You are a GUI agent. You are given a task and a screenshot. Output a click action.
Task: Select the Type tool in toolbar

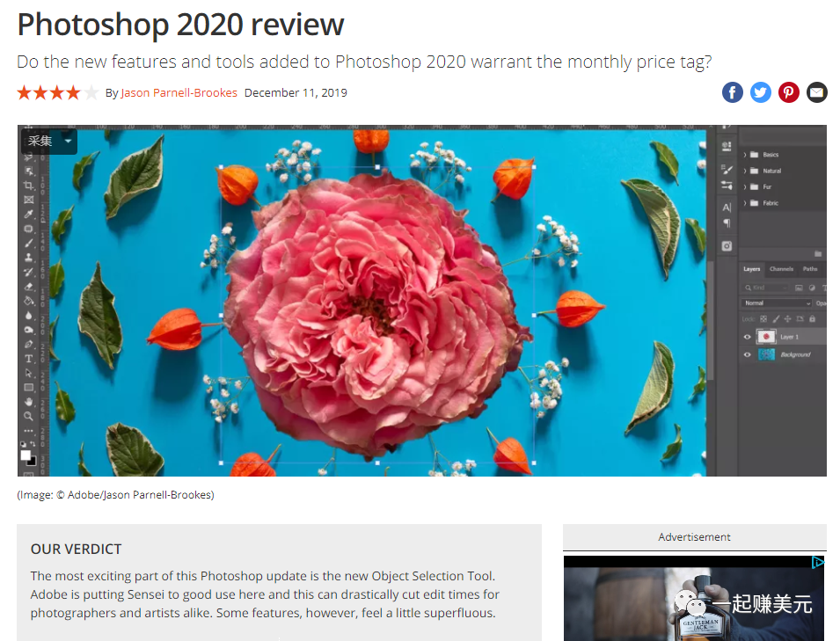tap(29, 359)
